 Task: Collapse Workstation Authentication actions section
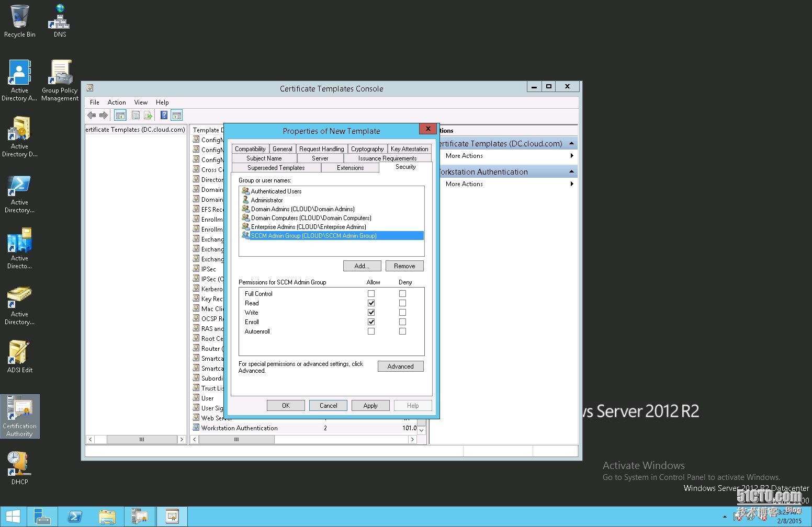pos(571,171)
